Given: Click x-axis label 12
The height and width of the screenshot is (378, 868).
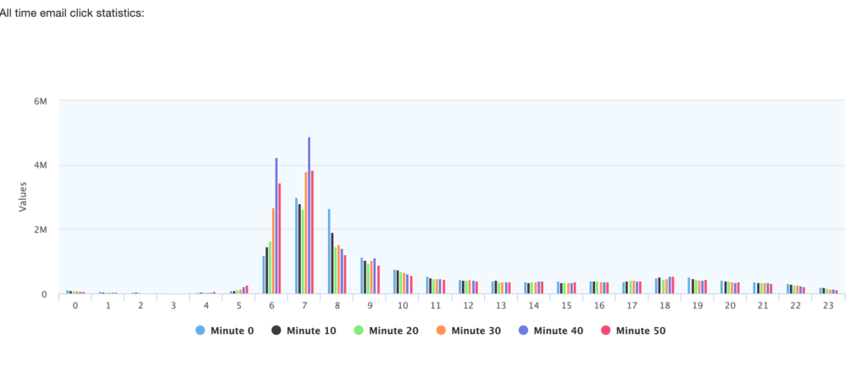Looking at the screenshot, I should tap(468, 305).
